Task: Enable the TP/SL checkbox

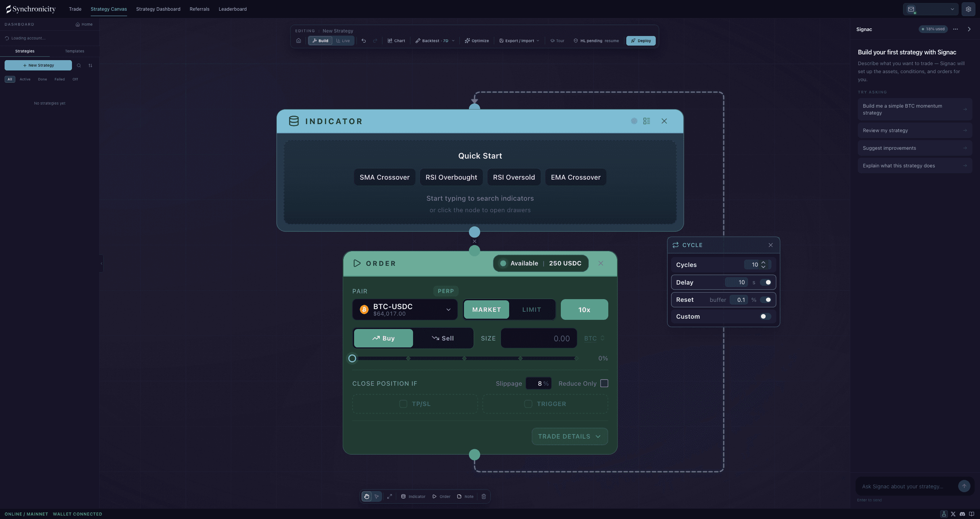Action: [403, 404]
